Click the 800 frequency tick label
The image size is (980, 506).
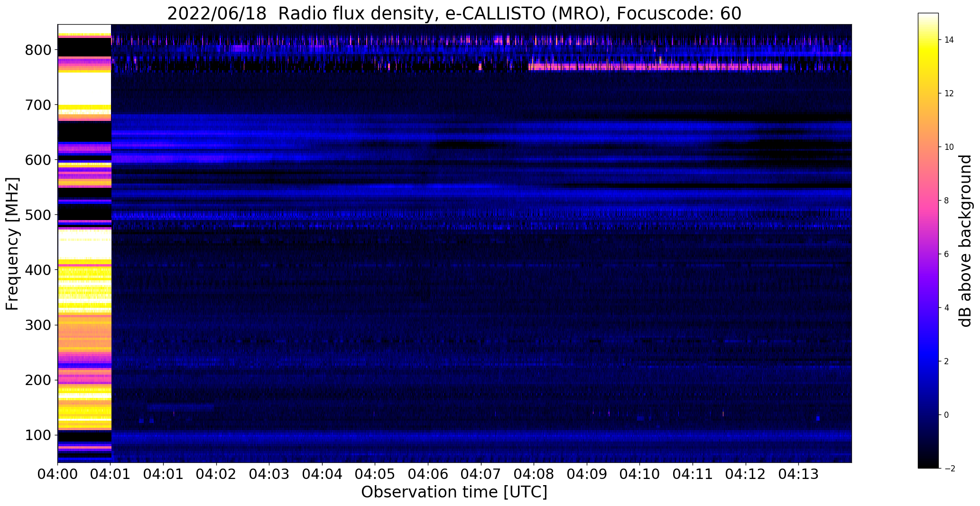pyautogui.click(x=38, y=50)
